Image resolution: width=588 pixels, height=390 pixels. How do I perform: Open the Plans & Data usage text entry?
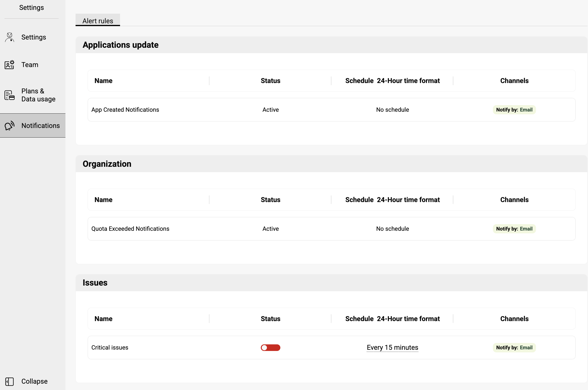coord(38,95)
